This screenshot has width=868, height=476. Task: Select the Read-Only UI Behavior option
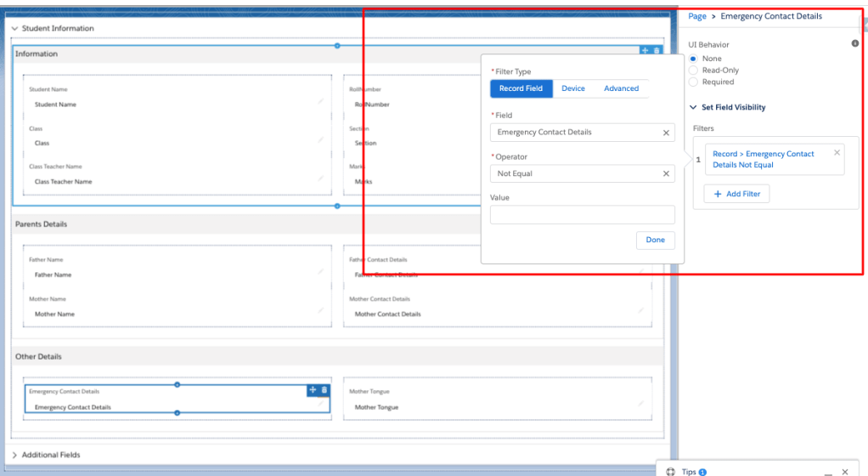(693, 71)
